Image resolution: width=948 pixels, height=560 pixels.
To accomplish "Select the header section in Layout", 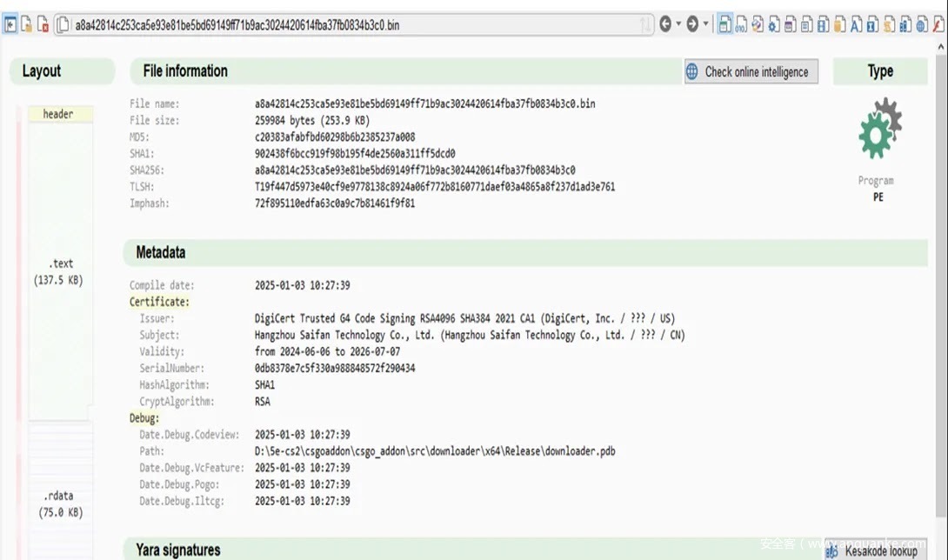I will 58,114.
